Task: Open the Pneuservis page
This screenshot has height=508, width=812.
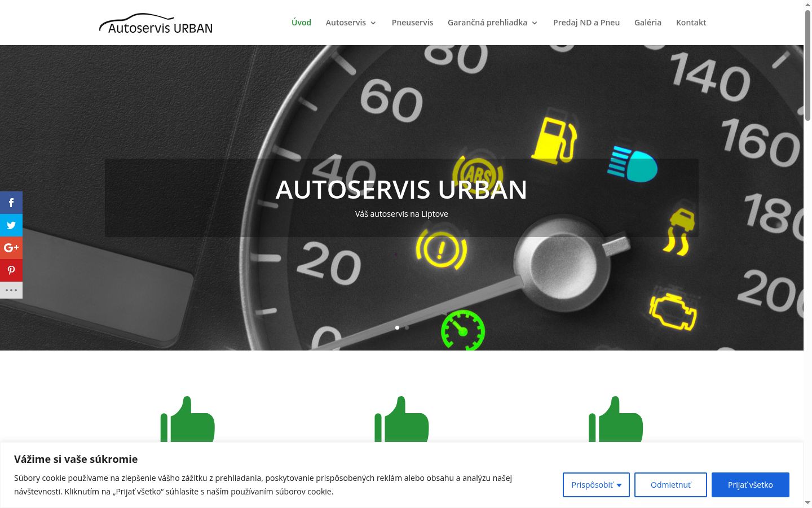Action: point(412,23)
